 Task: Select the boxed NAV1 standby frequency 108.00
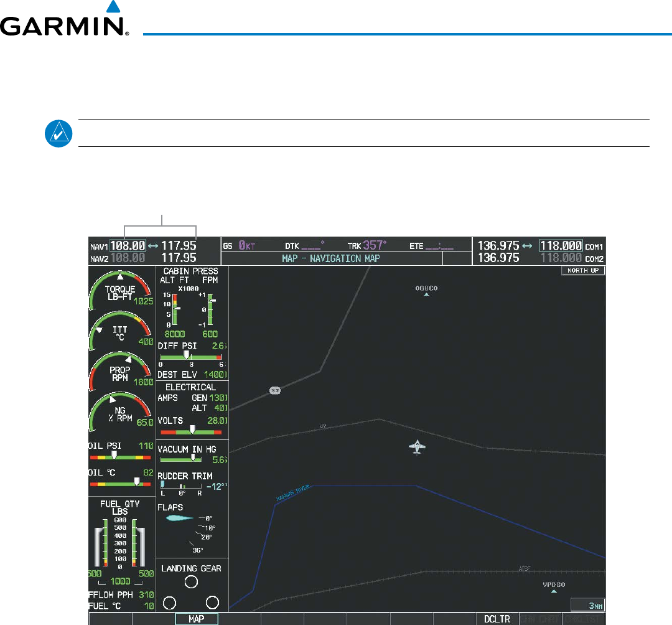click(x=128, y=246)
